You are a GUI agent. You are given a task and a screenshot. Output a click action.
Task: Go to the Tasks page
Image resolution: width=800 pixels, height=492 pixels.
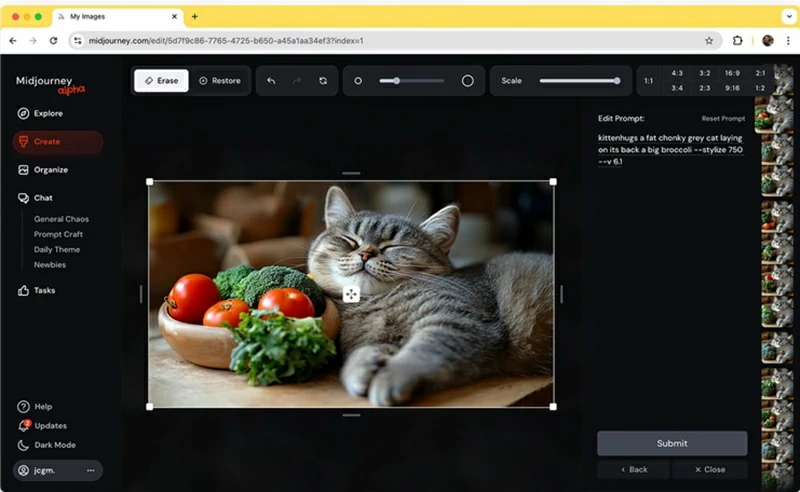44,290
